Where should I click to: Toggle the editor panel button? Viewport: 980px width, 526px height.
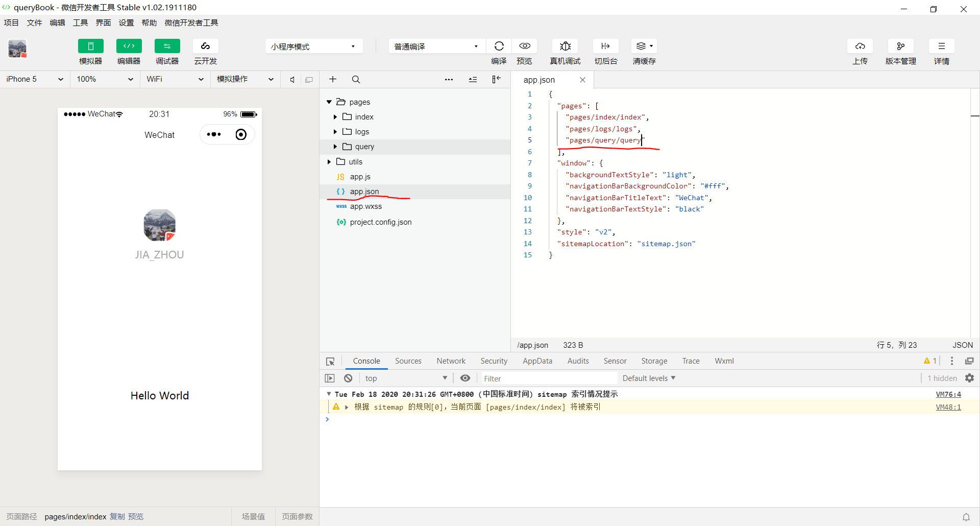[129, 46]
